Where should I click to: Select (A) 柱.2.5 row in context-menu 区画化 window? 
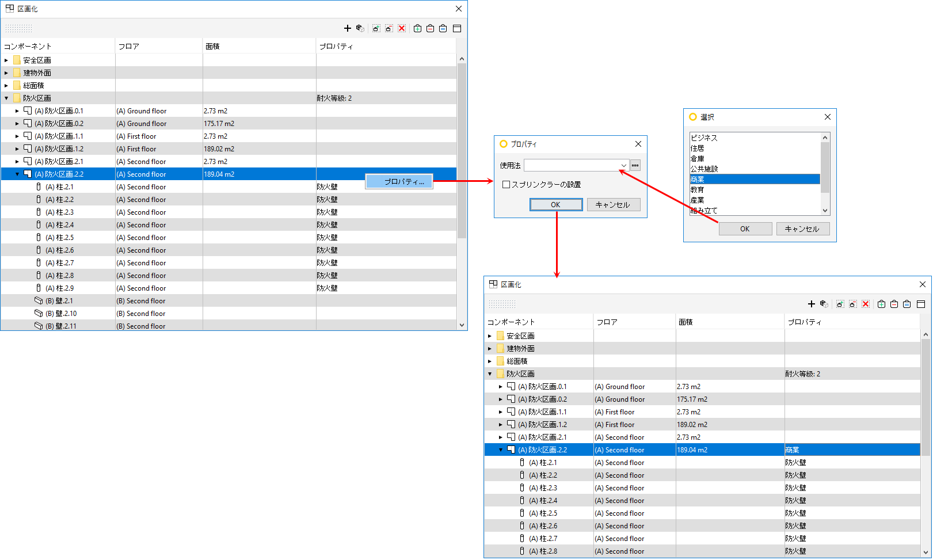(229, 237)
